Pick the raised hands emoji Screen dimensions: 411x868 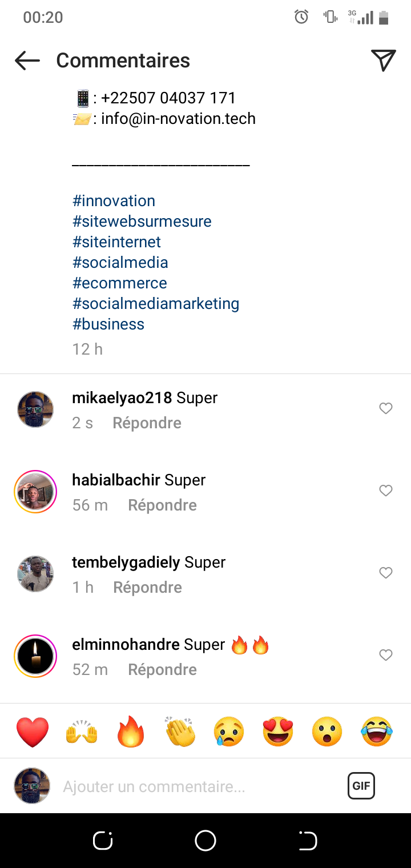[x=82, y=732]
